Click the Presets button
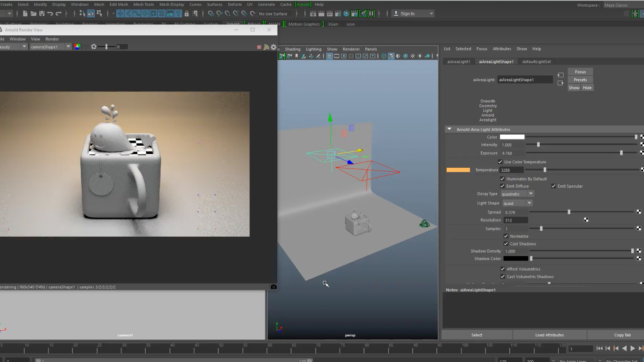The height and width of the screenshot is (362, 644). 580,80
